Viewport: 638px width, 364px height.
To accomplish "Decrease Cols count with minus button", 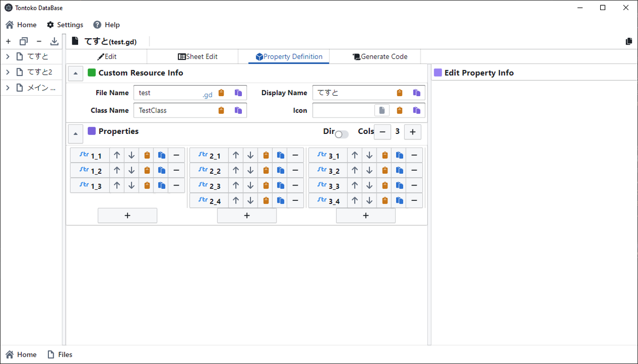I will pyautogui.click(x=382, y=132).
